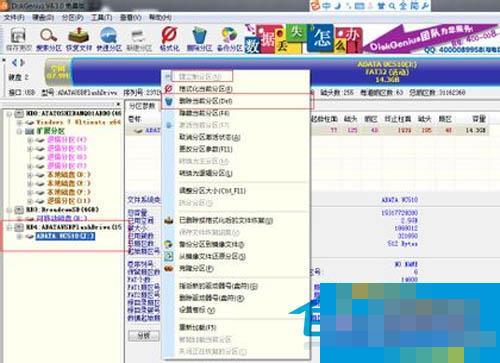The height and width of the screenshot is (363, 500).
Task: Select Set Volume Label (设置卷标) entry
Action: pos(197,310)
